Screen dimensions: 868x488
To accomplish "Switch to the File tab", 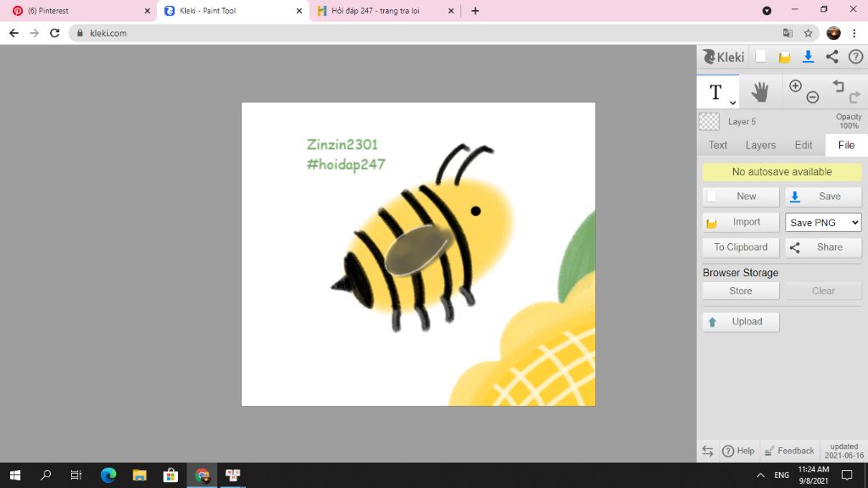I will 847,145.
